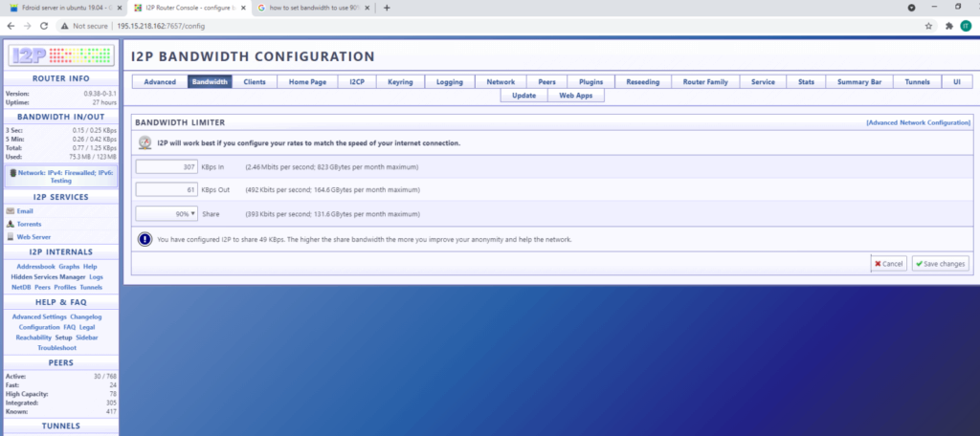Open the Plugins tab

(591, 82)
